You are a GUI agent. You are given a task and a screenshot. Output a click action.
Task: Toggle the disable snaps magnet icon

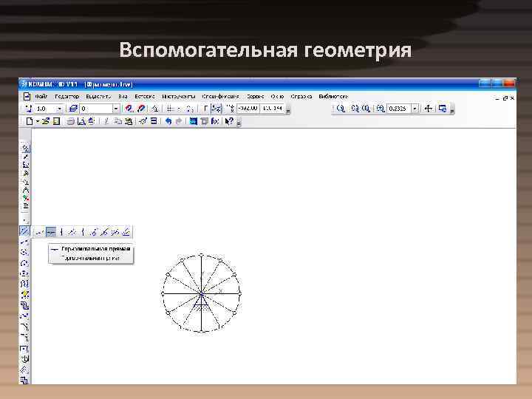pos(141,109)
